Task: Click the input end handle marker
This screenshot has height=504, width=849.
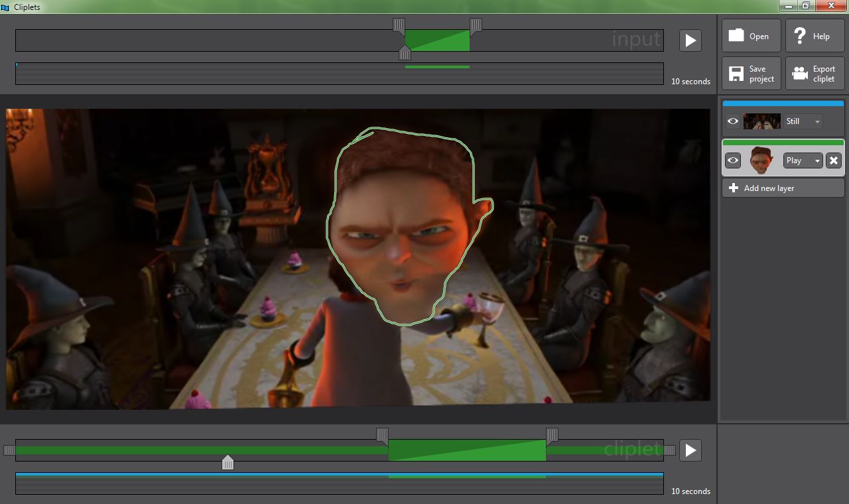Action: click(476, 25)
